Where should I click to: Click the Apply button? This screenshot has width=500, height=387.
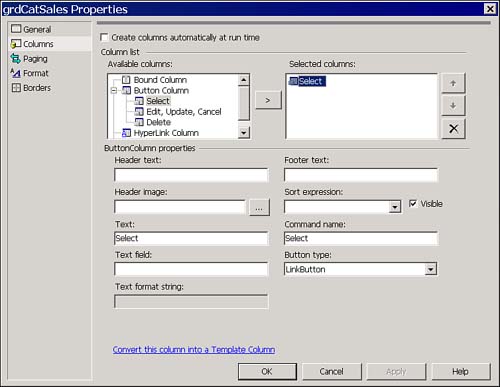pos(396,371)
